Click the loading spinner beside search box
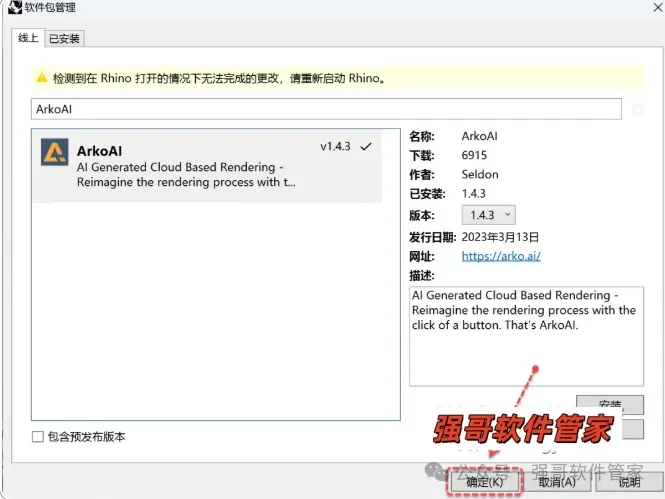The height and width of the screenshot is (499, 665). point(637,109)
